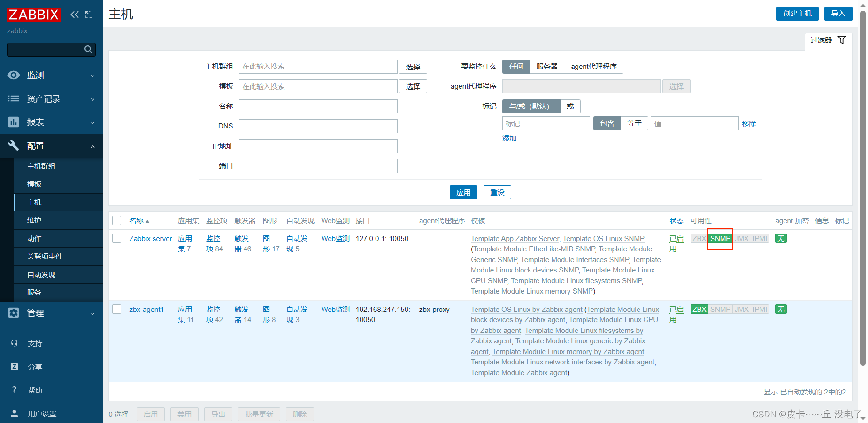Click green ZBX badge for zbx-agent1
The image size is (868, 423).
tap(699, 310)
